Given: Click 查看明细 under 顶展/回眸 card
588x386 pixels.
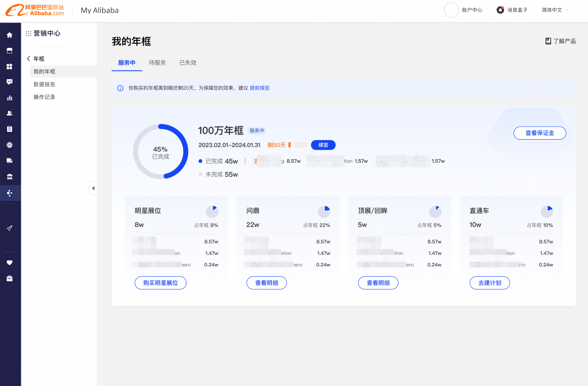Looking at the screenshot, I should pyautogui.click(x=378, y=283).
